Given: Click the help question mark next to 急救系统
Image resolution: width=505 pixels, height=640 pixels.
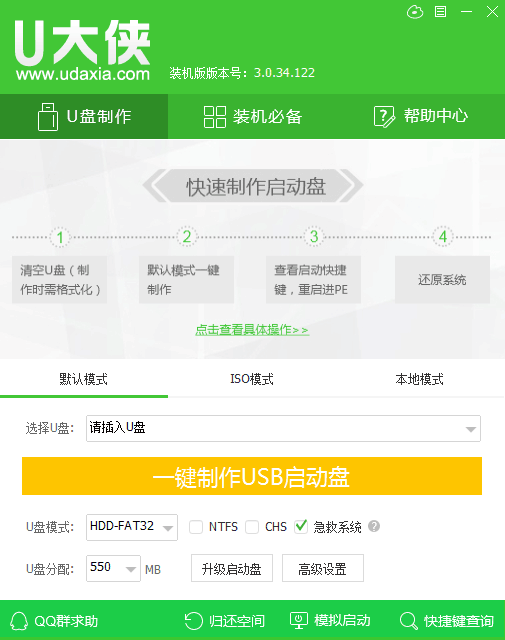Looking at the screenshot, I should coord(374,526).
